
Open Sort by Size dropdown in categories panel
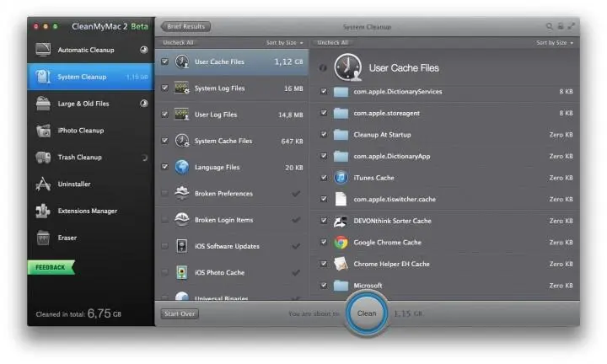click(285, 42)
